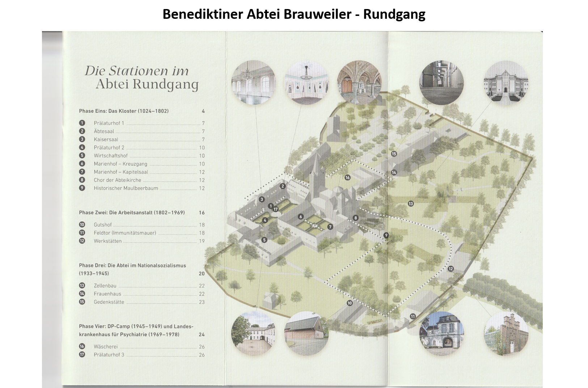The height and width of the screenshot is (388, 588).
Task: Open the black-and-white cell corridor photo
Action: click(x=441, y=82)
